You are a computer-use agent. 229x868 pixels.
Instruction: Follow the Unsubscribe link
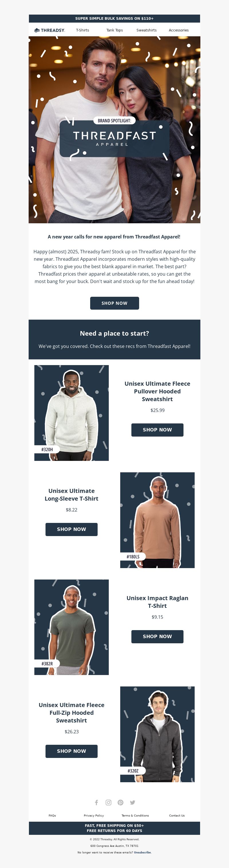tap(142, 852)
